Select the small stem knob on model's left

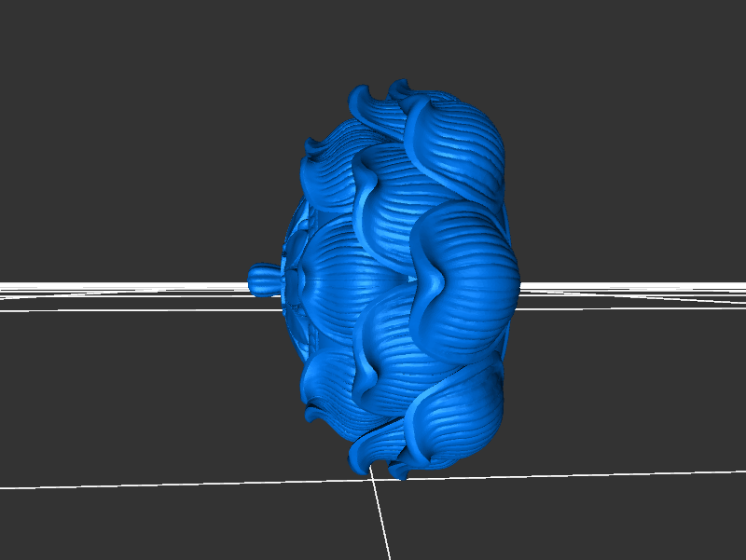[261, 278]
